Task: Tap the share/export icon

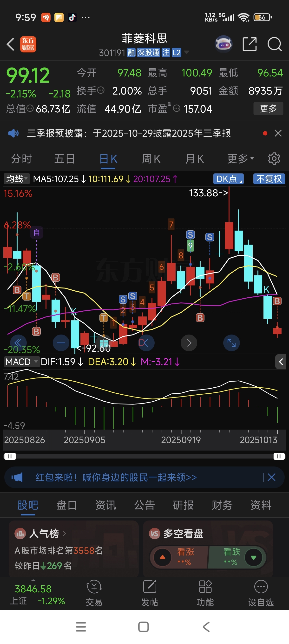Action: (x=250, y=44)
